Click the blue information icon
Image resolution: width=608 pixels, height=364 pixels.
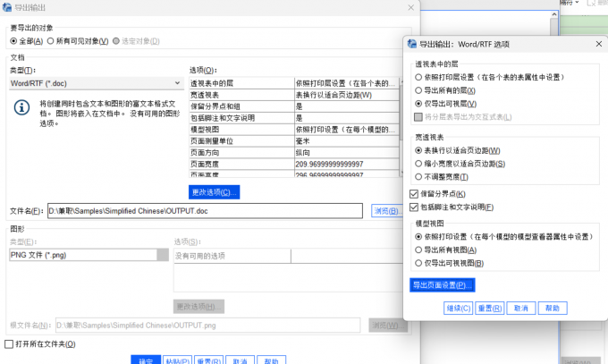tap(21, 107)
